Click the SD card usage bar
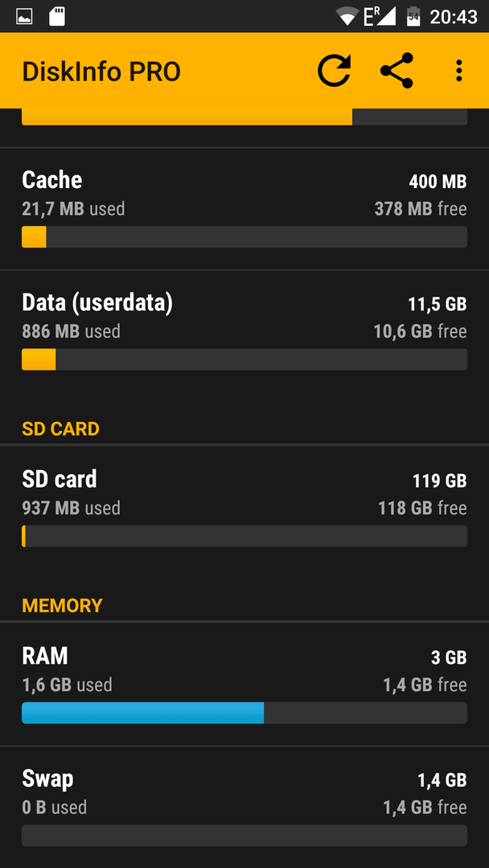Screen dimensions: 489x868 [244, 536]
